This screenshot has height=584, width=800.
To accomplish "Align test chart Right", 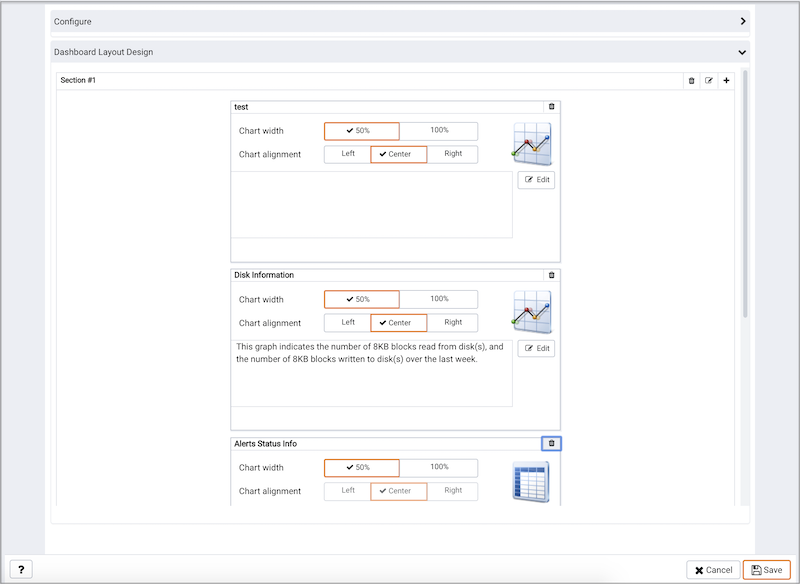I will 453,154.
